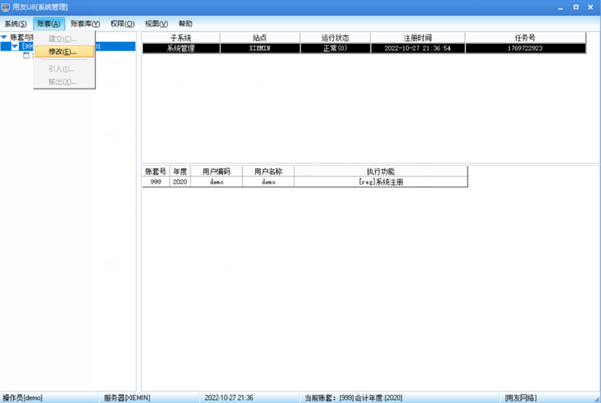Open the 视图(V) menu

click(x=156, y=23)
